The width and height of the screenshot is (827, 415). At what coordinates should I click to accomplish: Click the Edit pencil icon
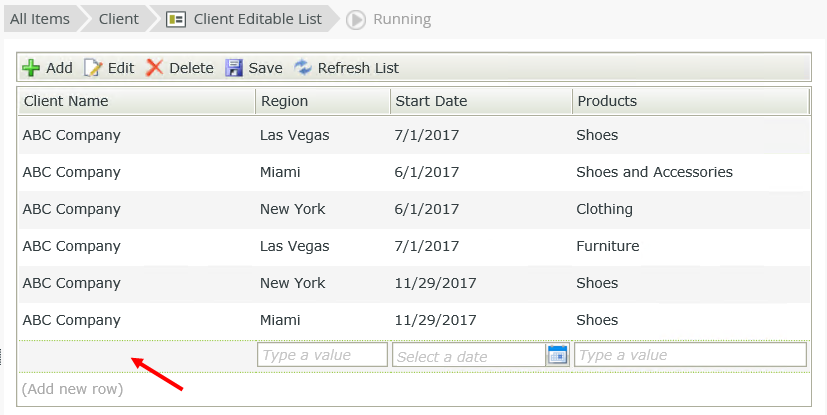point(93,68)
